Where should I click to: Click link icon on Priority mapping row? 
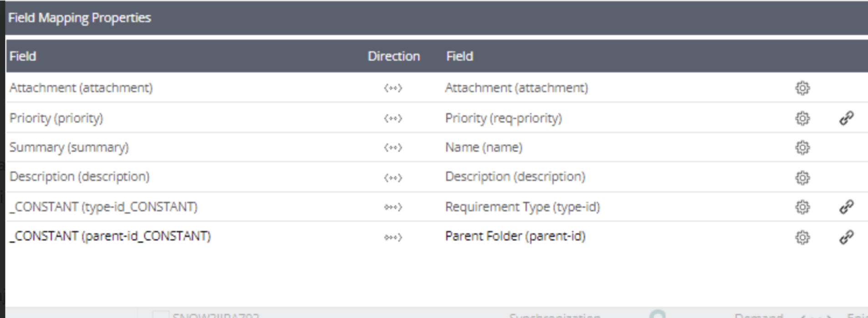(846, 118)
